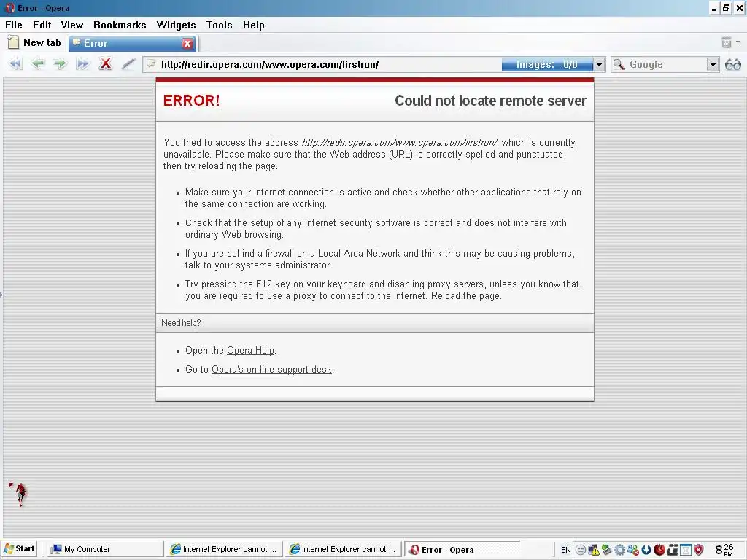Click the New tab page icon
The width and height of the screenshot is (747, 560).
[13, 42]
